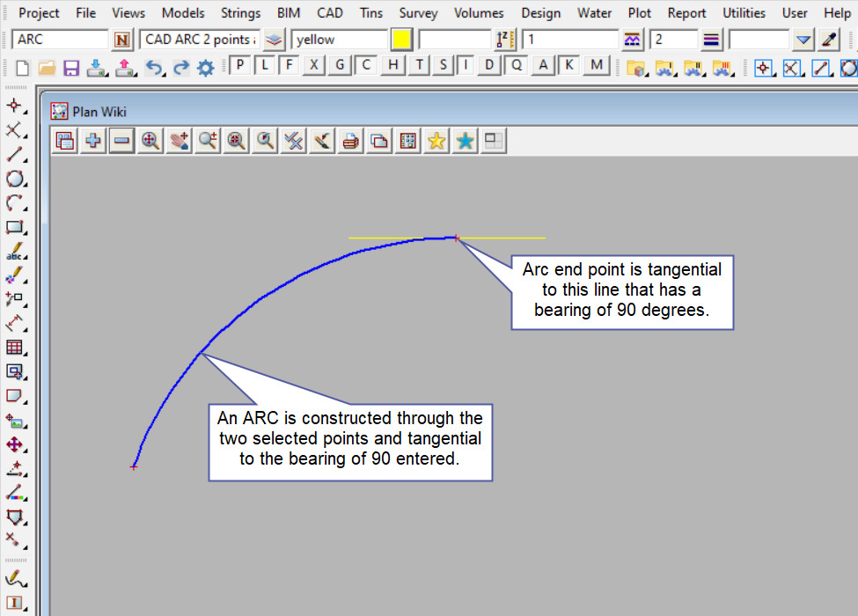Click the M toolbar button

tap(597, 65)
